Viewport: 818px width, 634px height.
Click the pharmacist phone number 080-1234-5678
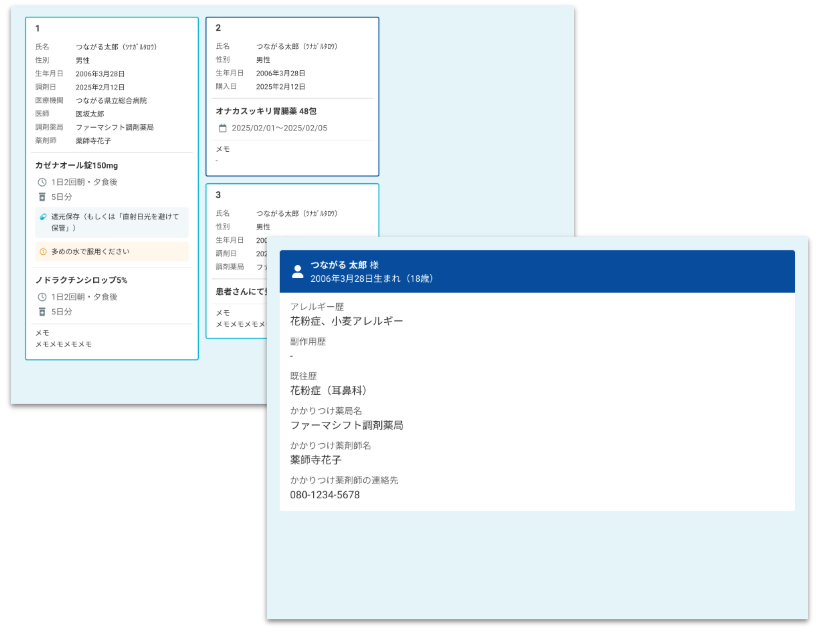(324, 495)
